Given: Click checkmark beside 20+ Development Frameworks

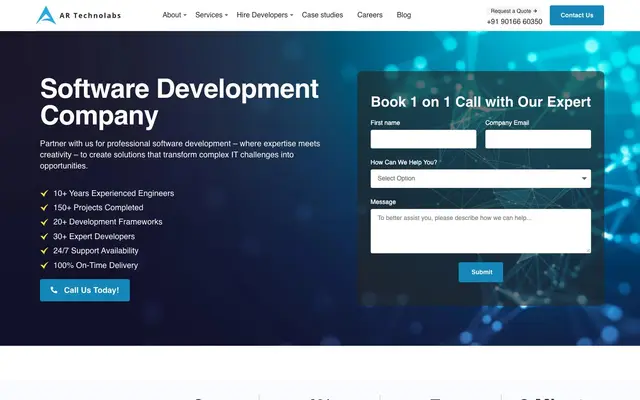Looking at the screenshot, I should [x=44, y=222].
